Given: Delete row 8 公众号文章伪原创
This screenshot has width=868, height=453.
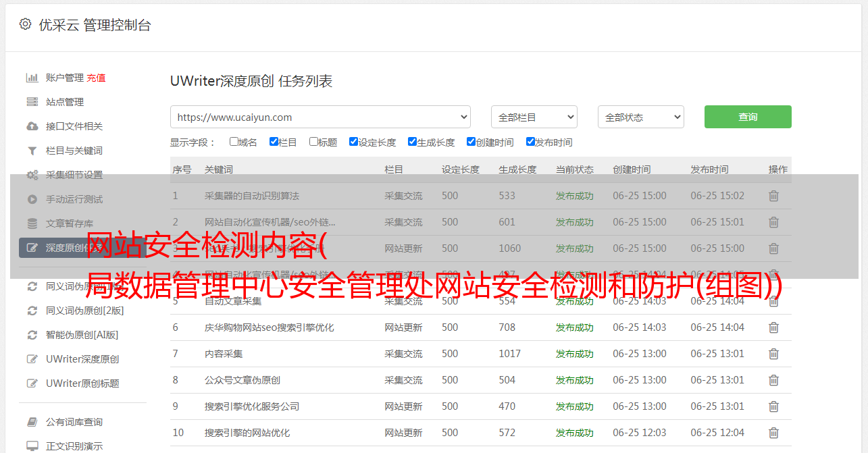Looking at the screenshot, I should click(773, 380).
